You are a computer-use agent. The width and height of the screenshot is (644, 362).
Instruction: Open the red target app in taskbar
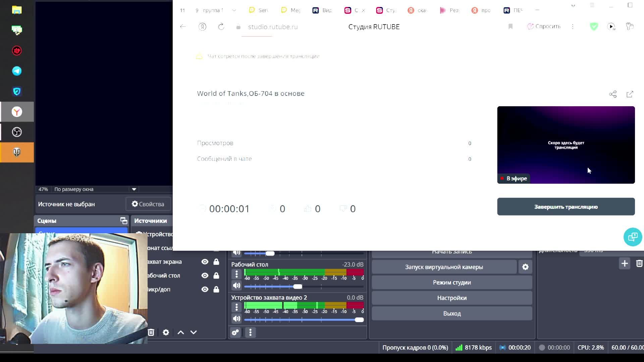(x=17, y=51)
